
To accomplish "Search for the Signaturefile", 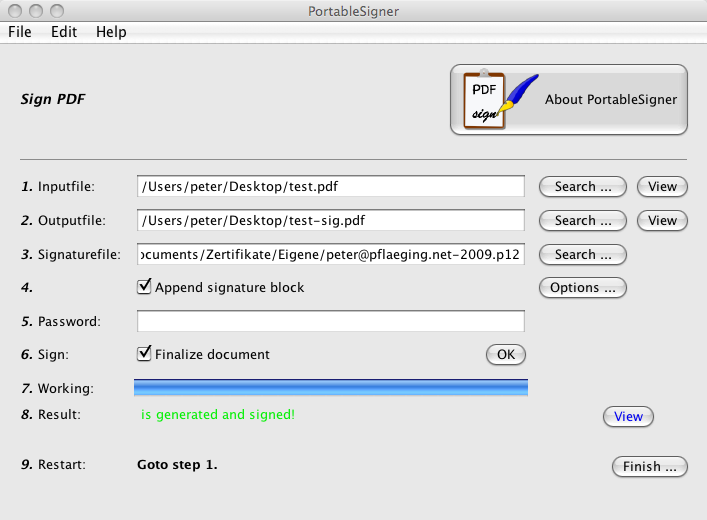I will [x=583, y=255].
